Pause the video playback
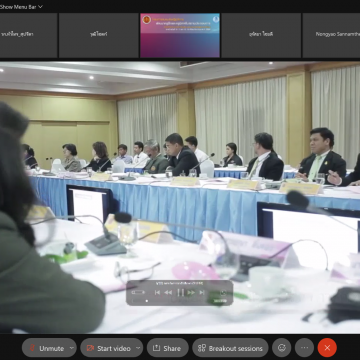 [x=180, y=292]
